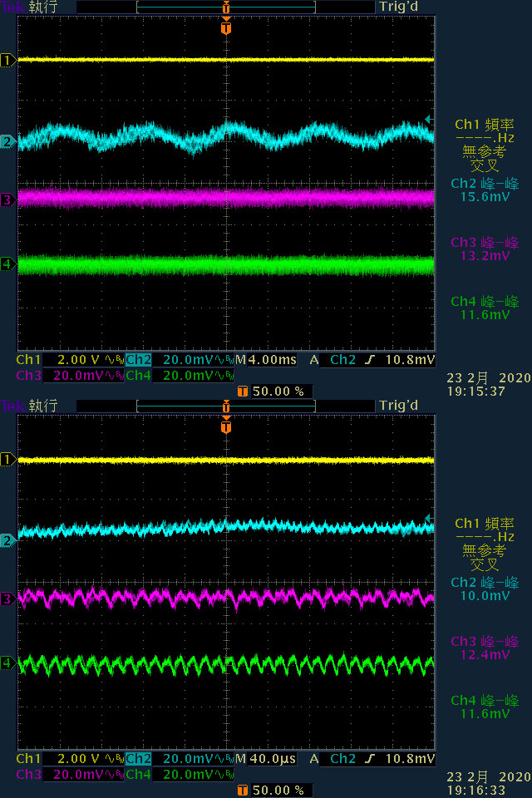Click Ch4 11.6mV measurement in 19:16:33 capture
This screenshot has width=532, height=798.
485,707
